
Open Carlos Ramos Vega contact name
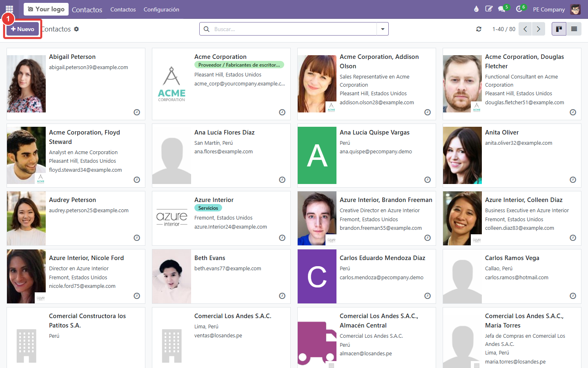pos(512,258)
